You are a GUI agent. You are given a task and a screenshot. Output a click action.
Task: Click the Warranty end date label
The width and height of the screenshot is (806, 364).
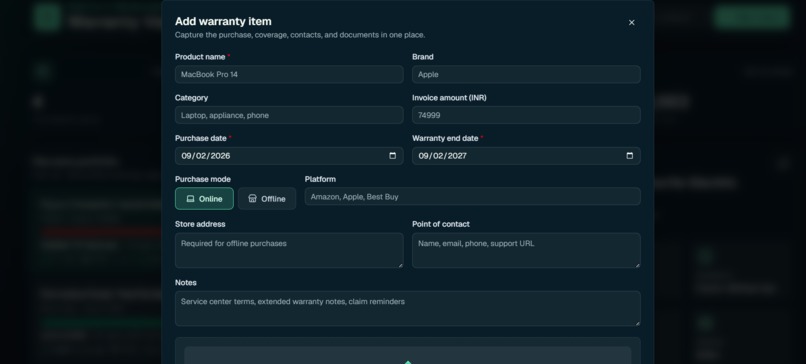point(445,138)
